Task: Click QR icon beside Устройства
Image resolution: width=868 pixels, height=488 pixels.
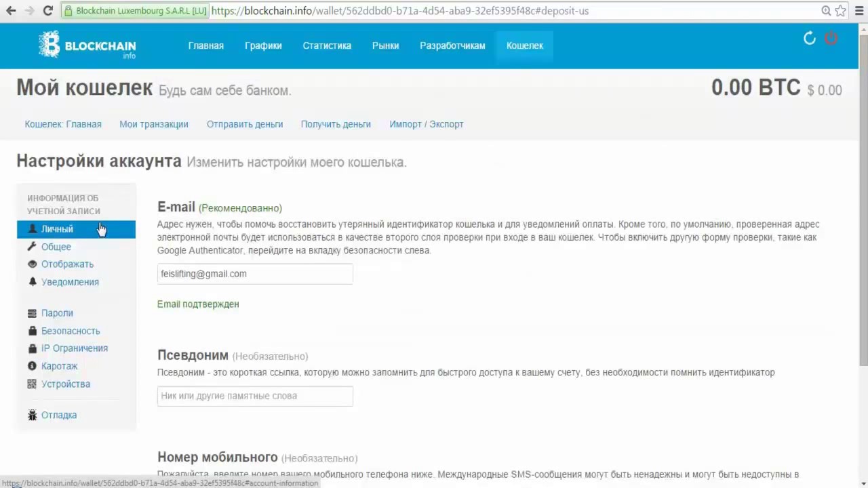Action: pos(32,384)
